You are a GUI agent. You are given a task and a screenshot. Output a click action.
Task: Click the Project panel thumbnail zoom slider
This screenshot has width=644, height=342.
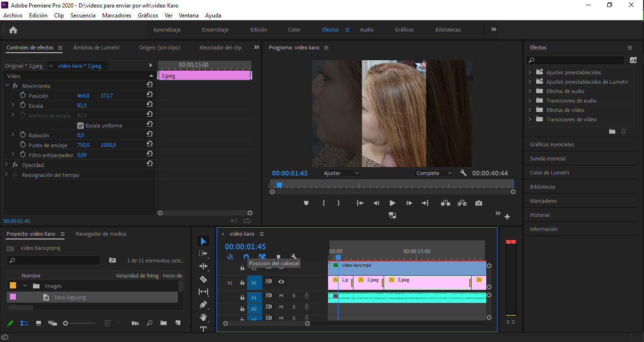(65, 323)
